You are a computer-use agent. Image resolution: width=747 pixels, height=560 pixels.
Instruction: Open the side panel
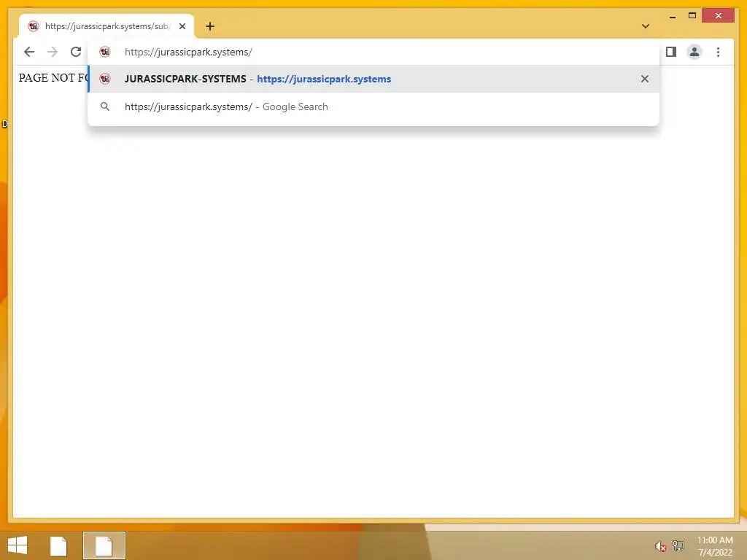point(671,52)
